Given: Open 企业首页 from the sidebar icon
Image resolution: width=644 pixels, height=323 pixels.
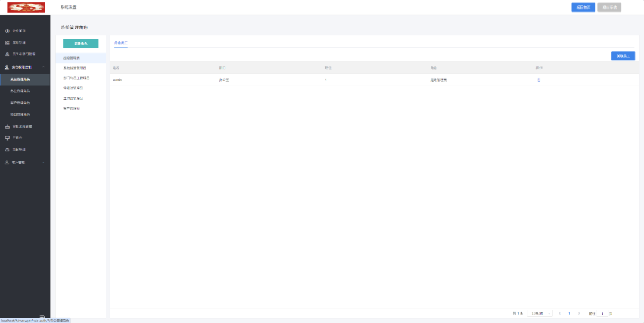Looking at the screenshot, I should coord(7,31).
